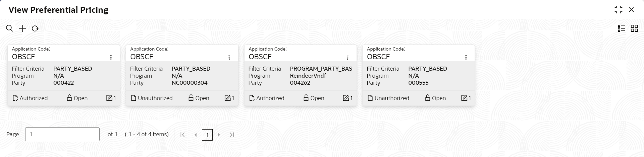
Task: Switch to list view layout
Action: [x=622, y=28]
